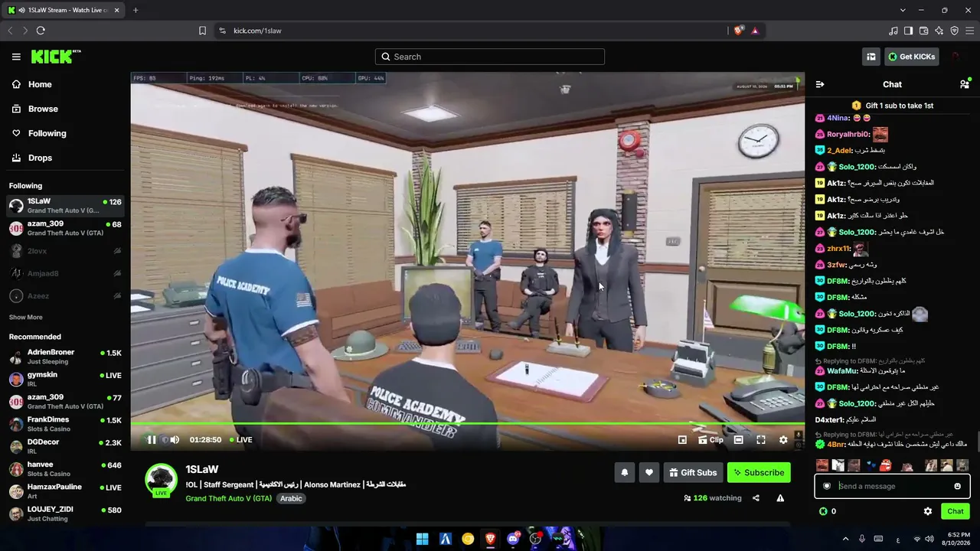Open the 1SLaW streamer avatar under video
The width and height of the screenshot is (980, 551).
coord(162,480)
